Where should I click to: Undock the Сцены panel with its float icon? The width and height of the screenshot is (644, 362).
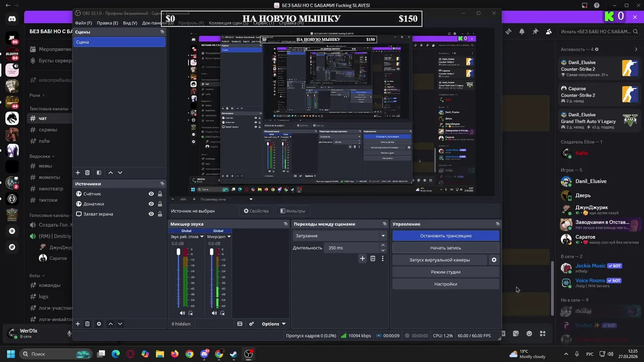(162, 32)
